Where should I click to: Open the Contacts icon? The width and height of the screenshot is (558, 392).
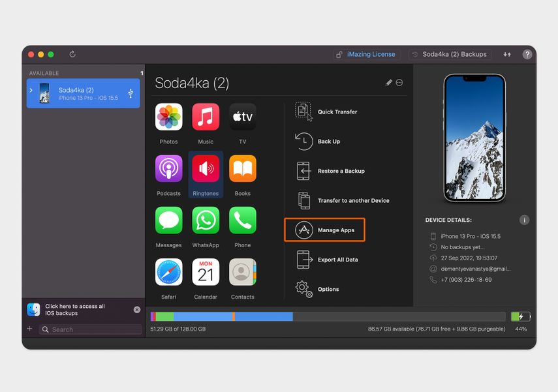243,272
